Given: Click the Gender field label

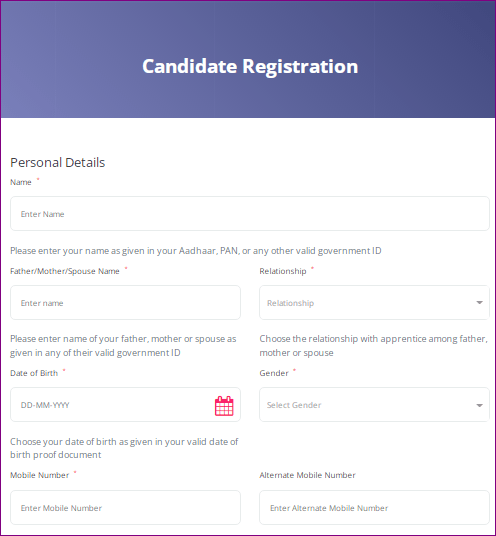Looking at the screenshot, I should pos(274,373).
